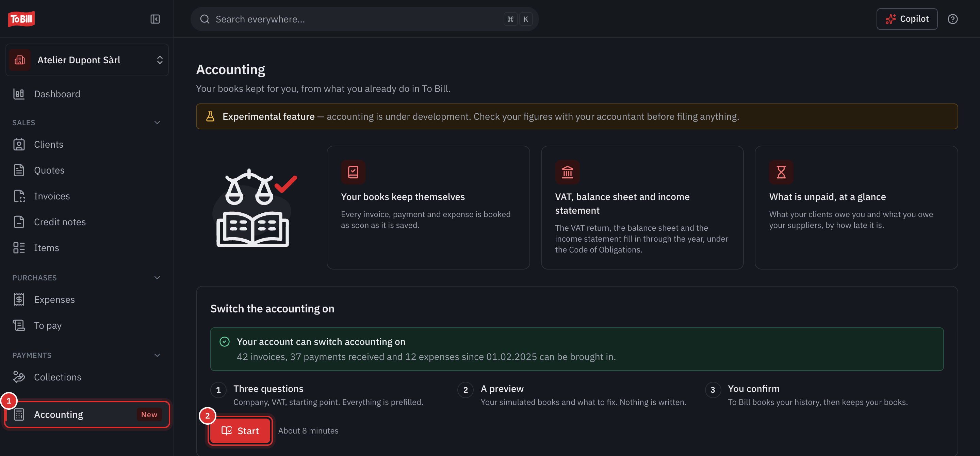980x456 pixels.
Task: Select Invoices in the sidebar
Action: [x=87, y=196]
